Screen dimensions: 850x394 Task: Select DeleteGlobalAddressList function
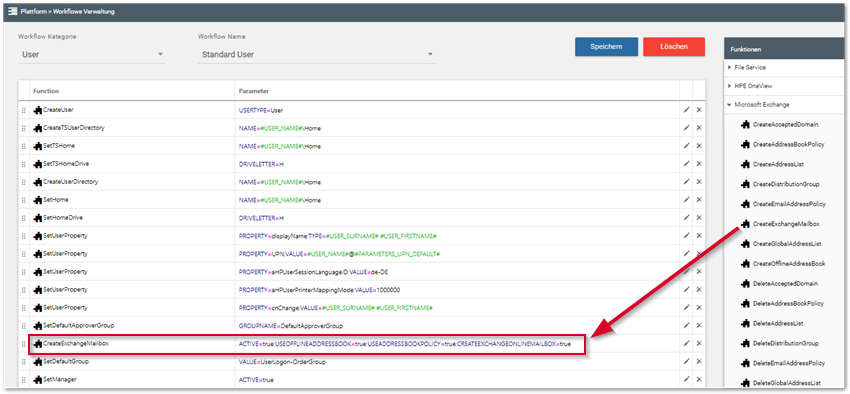[x=781, y=383]
